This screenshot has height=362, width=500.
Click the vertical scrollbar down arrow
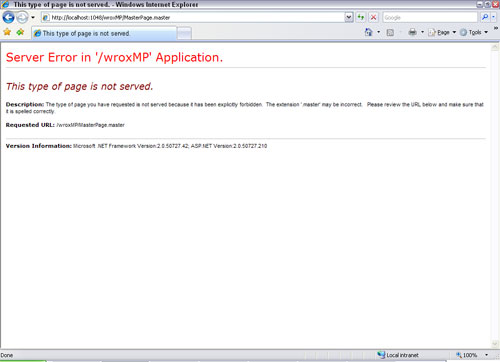(495, 344)
